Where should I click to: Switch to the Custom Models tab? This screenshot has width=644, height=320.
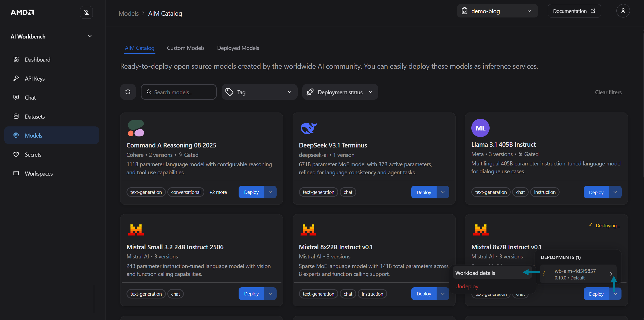[x=185, y=48]
